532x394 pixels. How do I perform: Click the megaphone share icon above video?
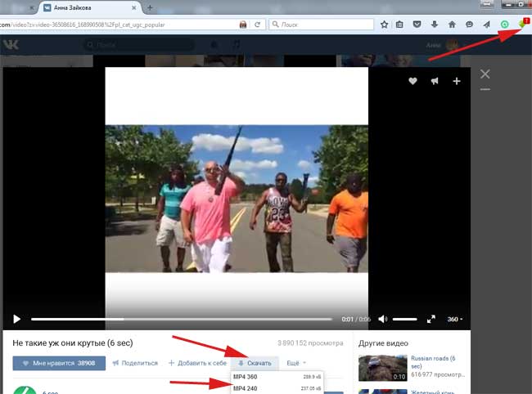point(435,81)
